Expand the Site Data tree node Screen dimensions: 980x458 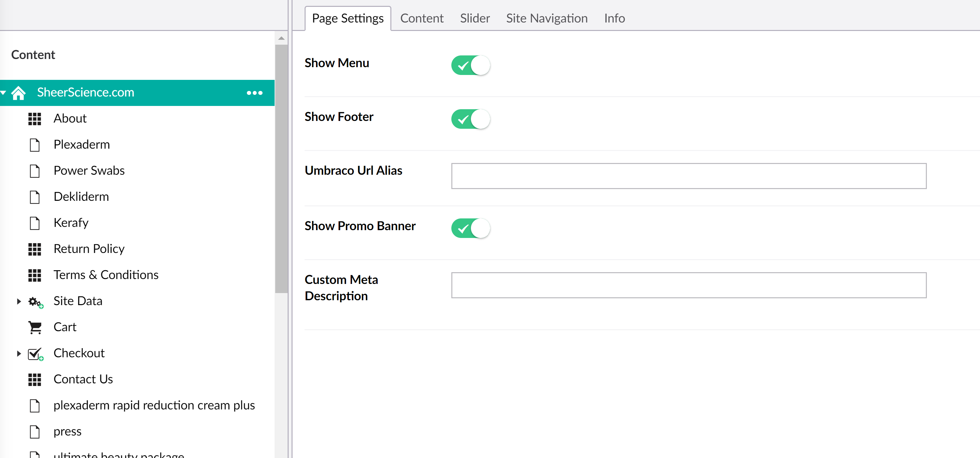point(19,301)
